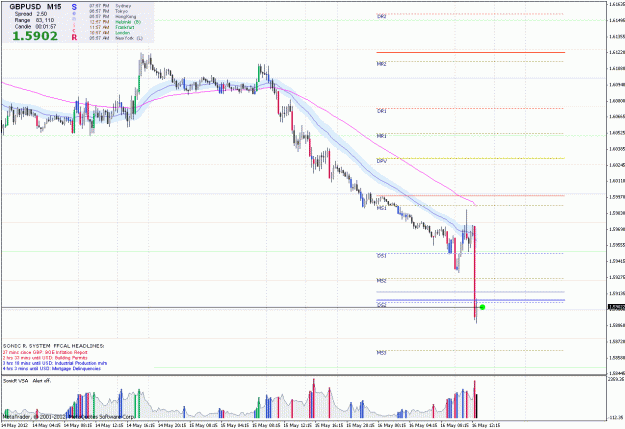Select the Sydney session clock row
The height and width of the screenshot is (429, 625).
pos(110,6)
